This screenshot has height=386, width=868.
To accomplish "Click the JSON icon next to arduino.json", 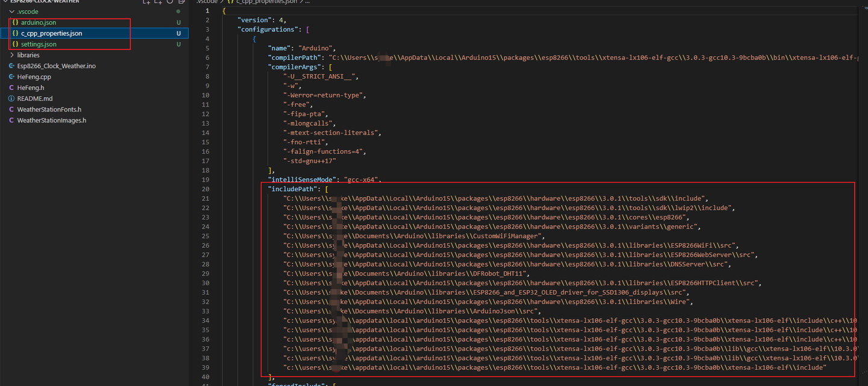I will click(x=14, y=22).
